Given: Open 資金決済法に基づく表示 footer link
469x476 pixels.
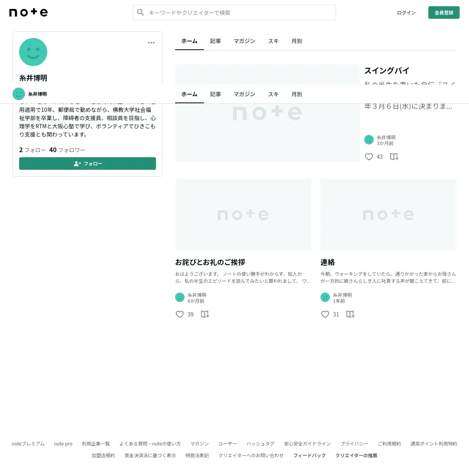Looking at the screenshot, I should [150, 456].
